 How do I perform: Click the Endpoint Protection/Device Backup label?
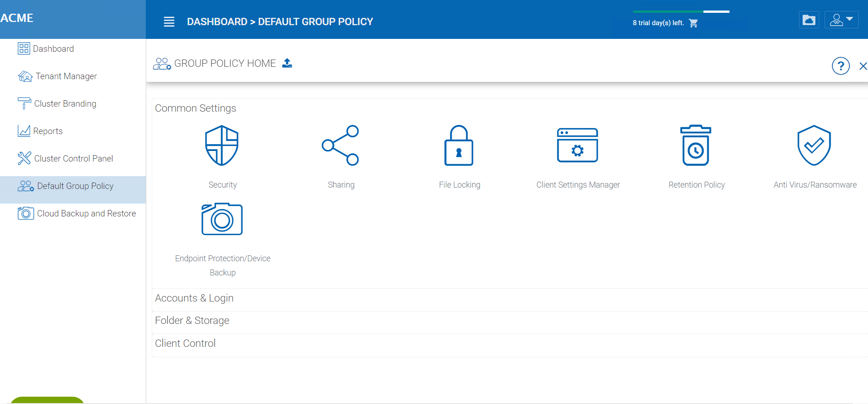coord(223,265)
